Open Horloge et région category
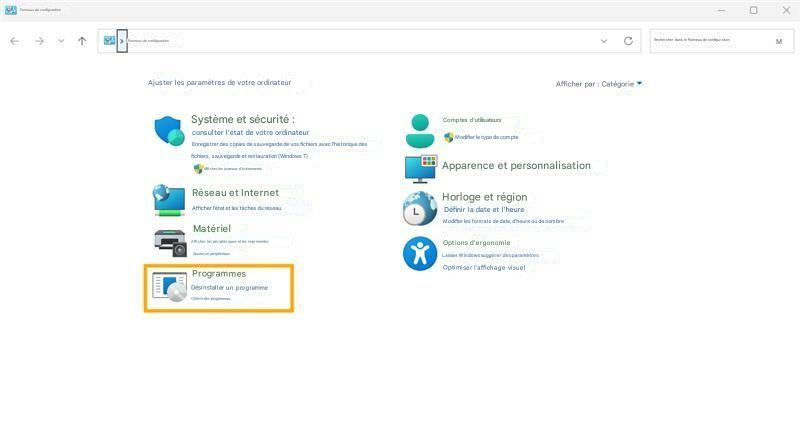800x421 pixels. (485, 197)
